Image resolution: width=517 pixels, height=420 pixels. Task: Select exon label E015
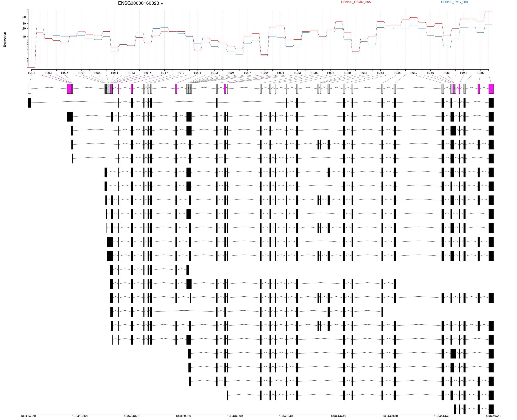(x=148, y=73)
